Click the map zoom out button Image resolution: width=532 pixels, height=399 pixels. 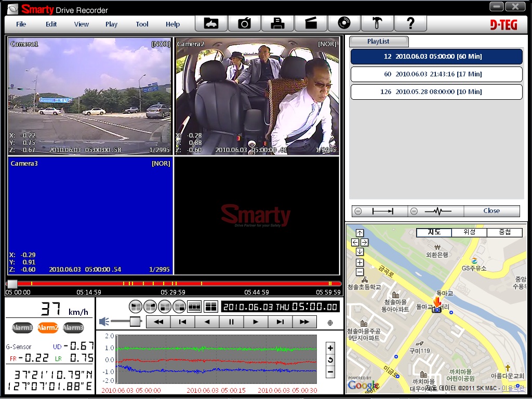(x=360, y=272)
